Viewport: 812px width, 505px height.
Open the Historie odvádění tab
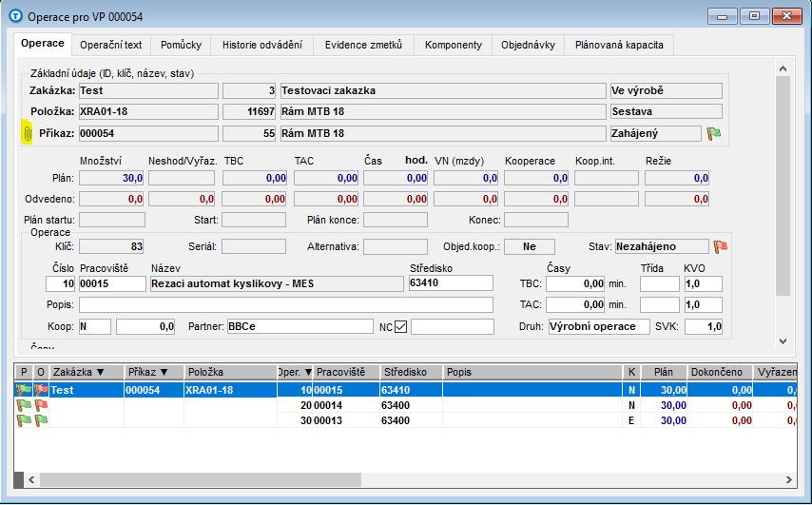(262, 45)
